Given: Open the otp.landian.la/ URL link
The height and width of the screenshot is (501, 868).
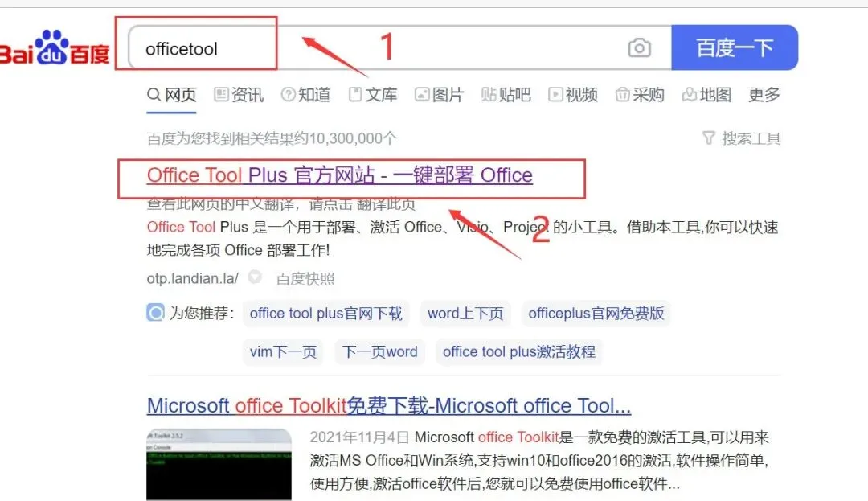Looking at the screenshot, I should click(x=193, y=278).
